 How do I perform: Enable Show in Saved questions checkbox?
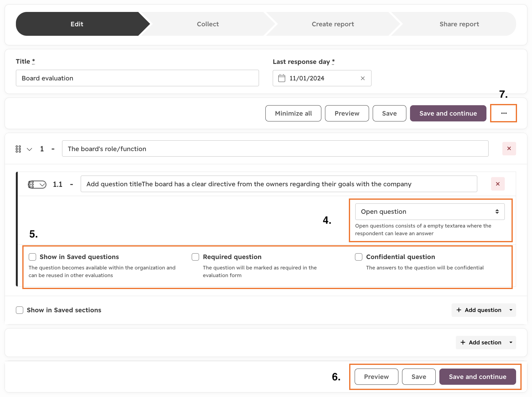point(32,257)
